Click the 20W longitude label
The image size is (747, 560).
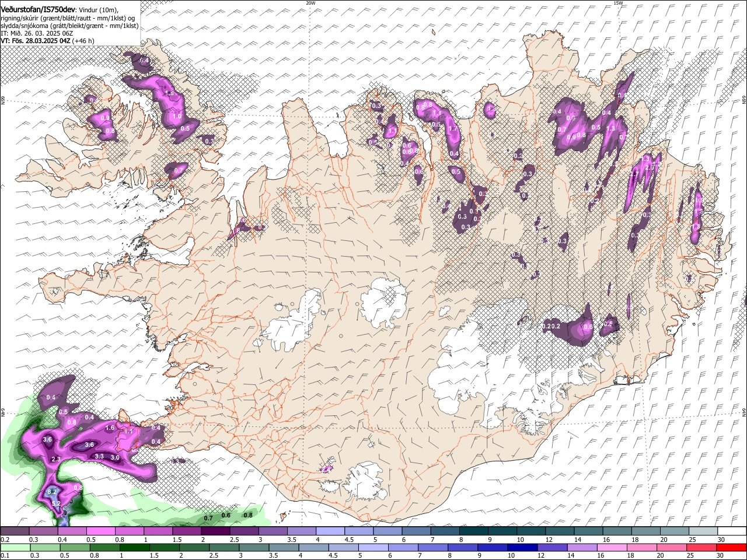(310, 3)
